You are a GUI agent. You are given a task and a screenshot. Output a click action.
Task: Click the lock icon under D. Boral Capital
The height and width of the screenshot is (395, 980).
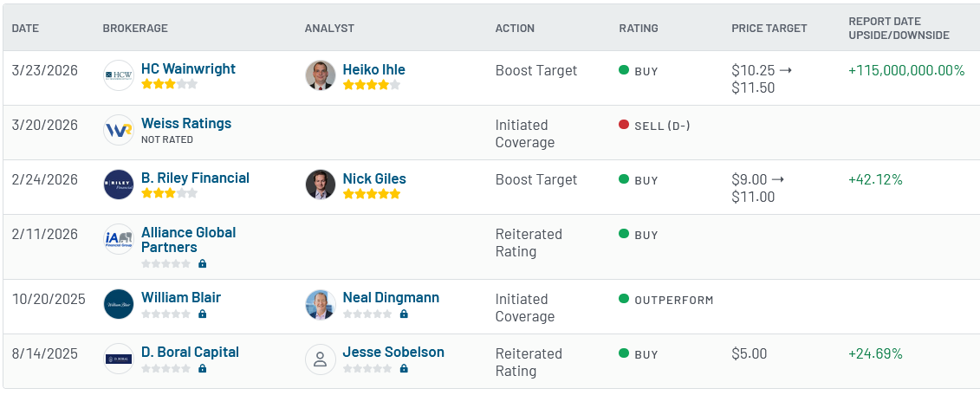[202, 368]
